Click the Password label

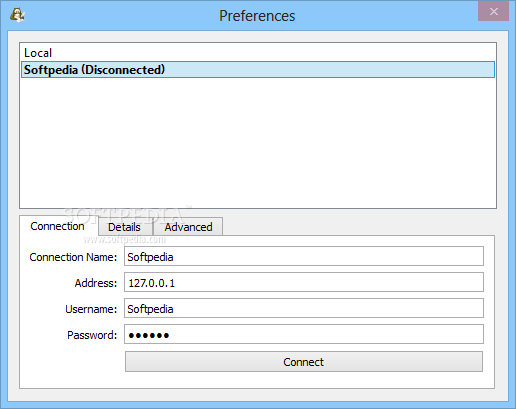(x=92, y=335)
